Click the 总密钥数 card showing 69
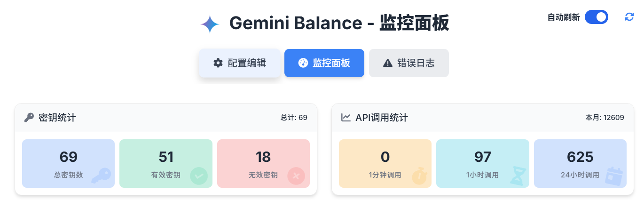The image size is (644, 200). [68, 163]
